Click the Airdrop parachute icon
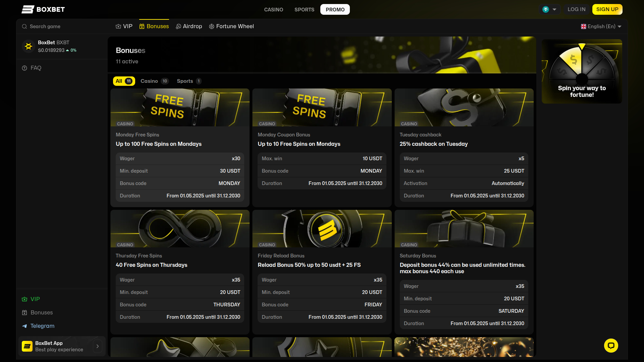Image resolution: width=644 pixels, height=362 pixels. [x=178, y=26]
